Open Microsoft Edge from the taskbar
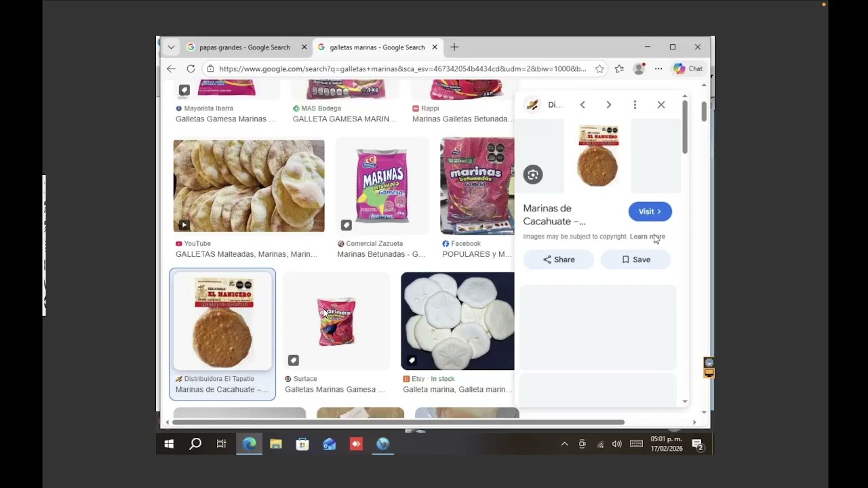This screenshot has width=868, height=488. [x=249, y=444]
